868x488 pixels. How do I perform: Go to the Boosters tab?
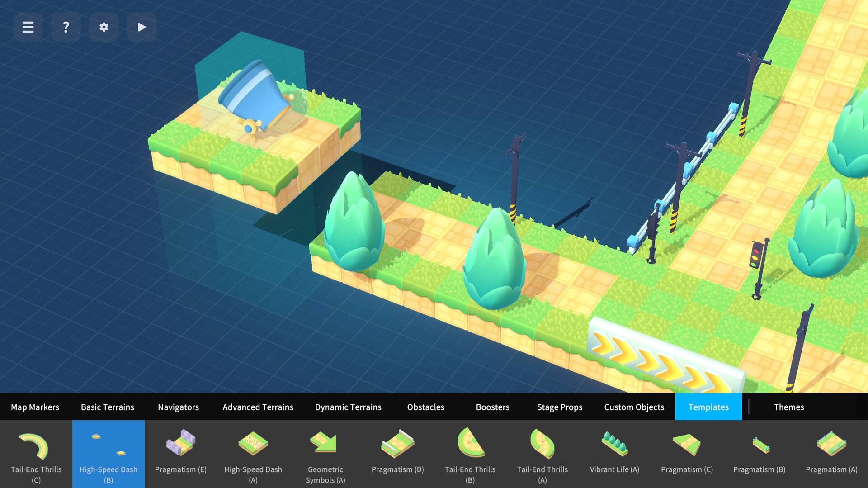(493, 407)
